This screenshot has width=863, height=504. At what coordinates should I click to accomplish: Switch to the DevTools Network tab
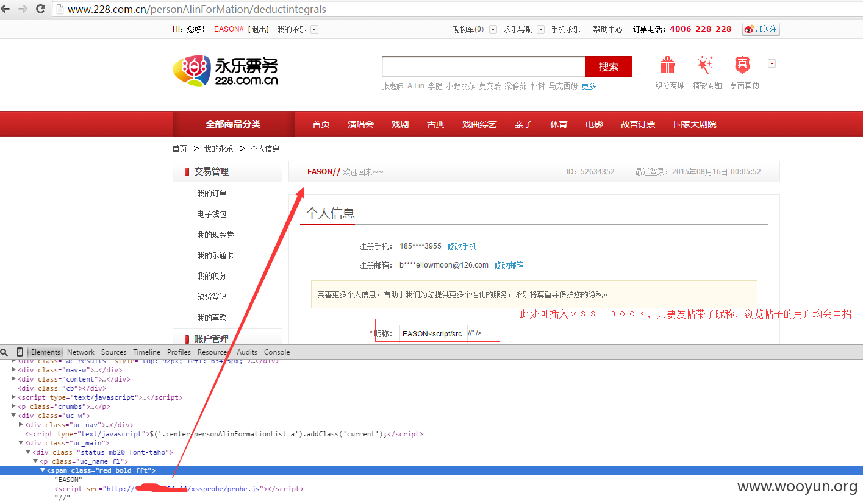pos(81,352)
